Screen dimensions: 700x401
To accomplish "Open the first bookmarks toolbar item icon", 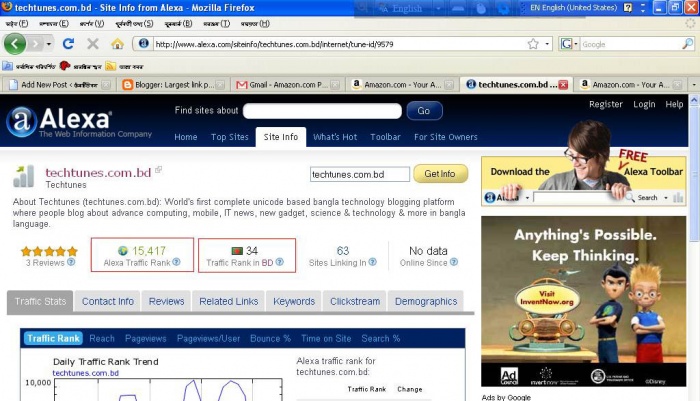I will (8, 66).
